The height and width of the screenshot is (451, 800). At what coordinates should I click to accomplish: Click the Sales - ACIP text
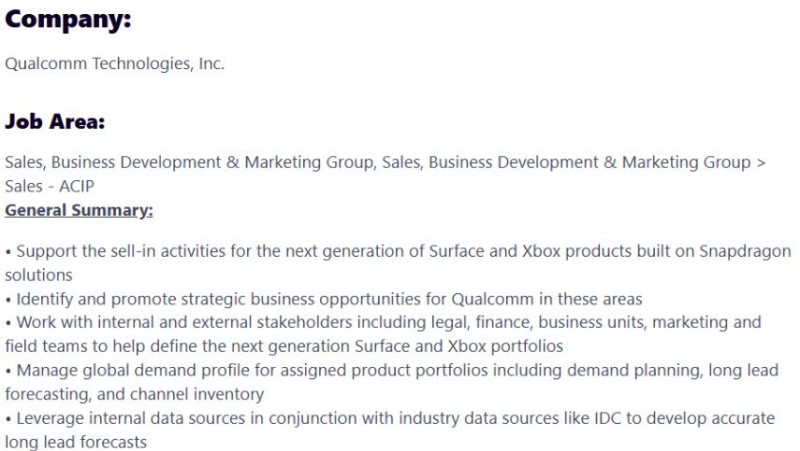coord(49,186)
